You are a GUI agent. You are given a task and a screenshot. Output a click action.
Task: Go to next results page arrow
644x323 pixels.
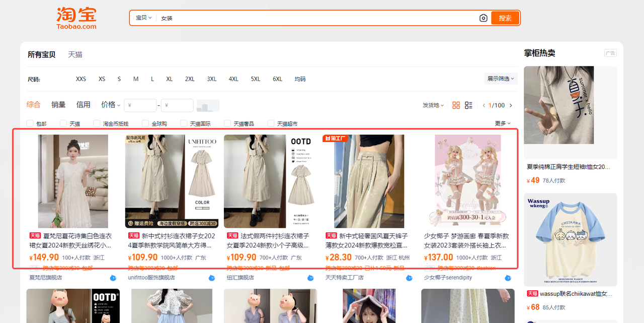511,105
